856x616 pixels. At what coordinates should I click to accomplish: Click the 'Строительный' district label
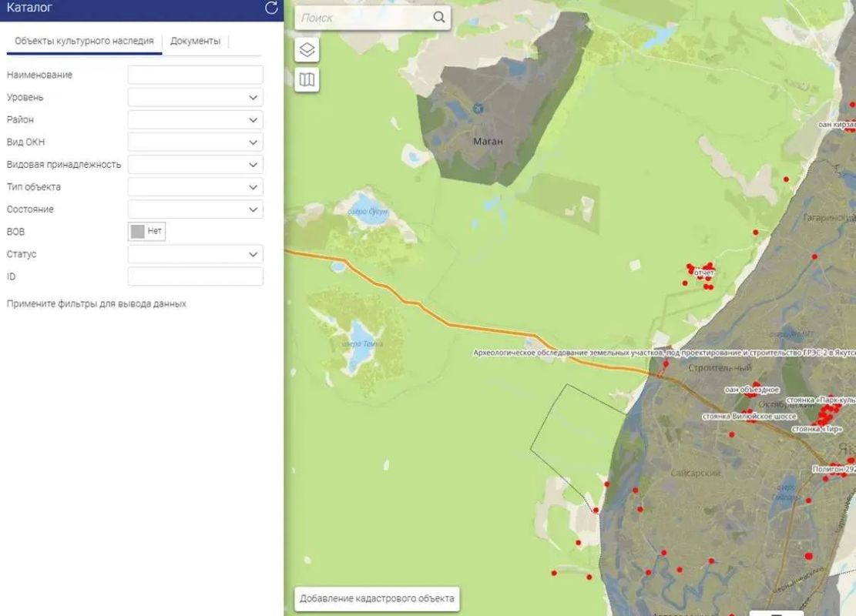720,368
